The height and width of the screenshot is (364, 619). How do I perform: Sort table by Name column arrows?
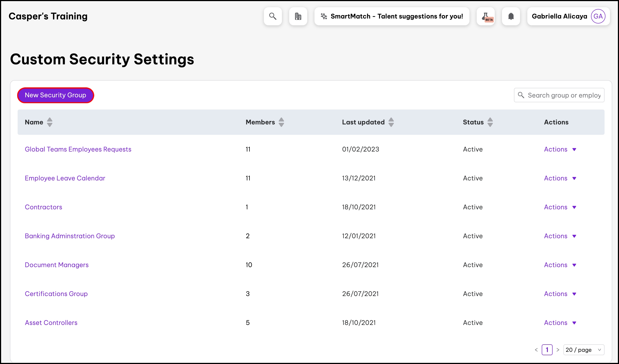click(50, 122)
